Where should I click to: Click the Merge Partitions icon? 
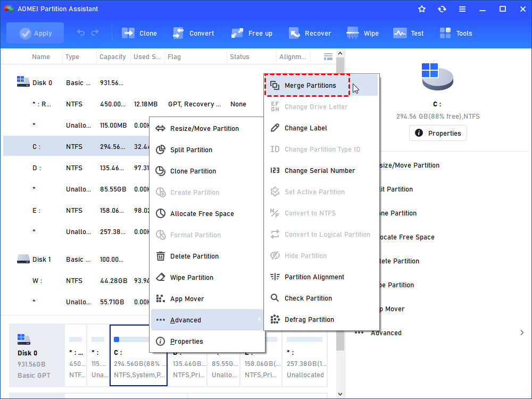click(275, 86)
